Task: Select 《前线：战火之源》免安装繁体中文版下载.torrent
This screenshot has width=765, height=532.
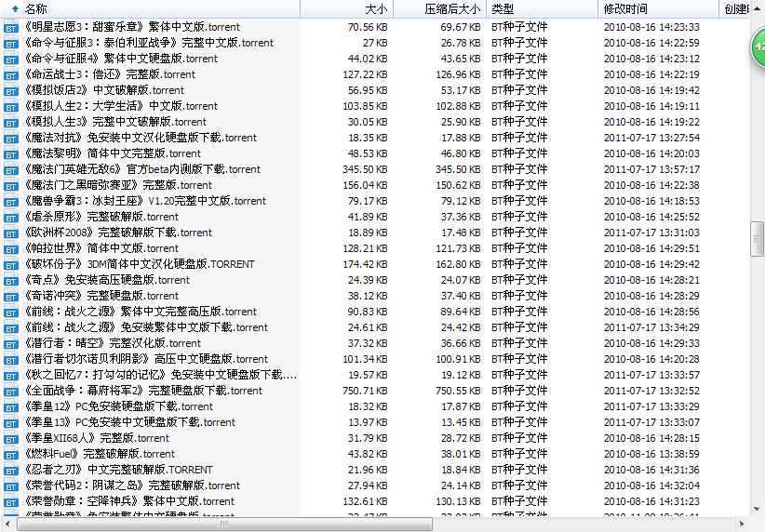Action: click(146, 327)
